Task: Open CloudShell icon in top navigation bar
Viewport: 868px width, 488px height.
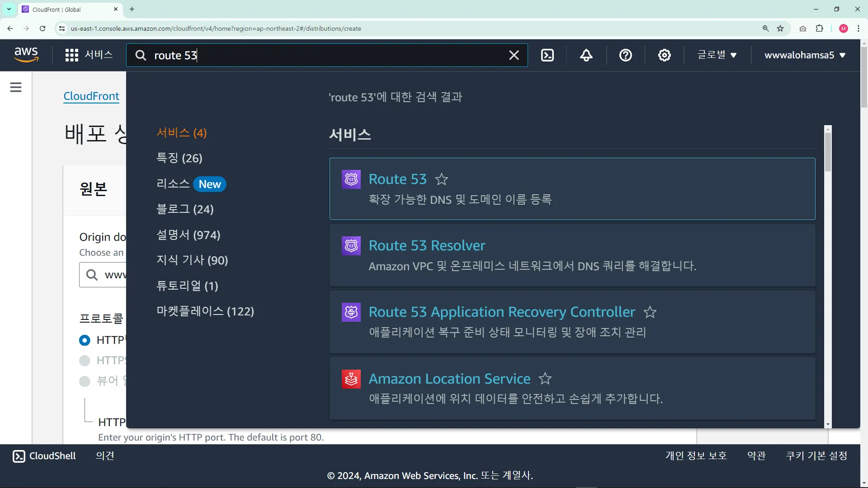Action: (x=547, y=55)
